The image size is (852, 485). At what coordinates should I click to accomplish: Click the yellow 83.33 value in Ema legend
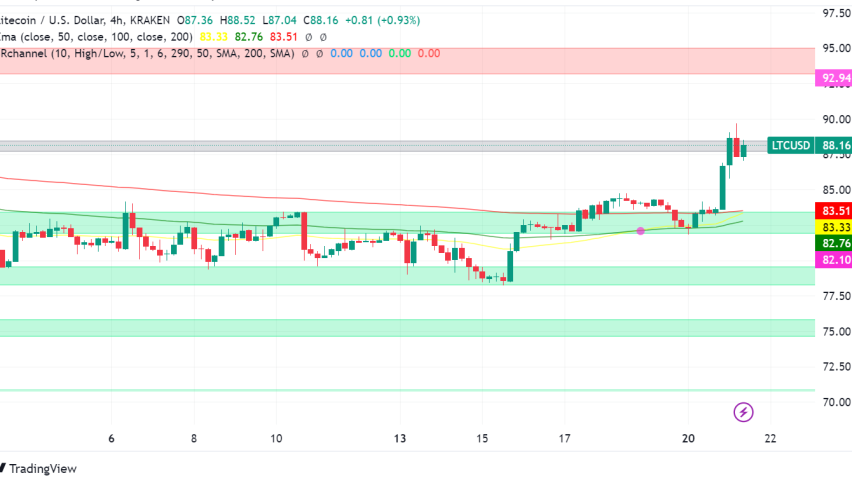click(214, 37)
